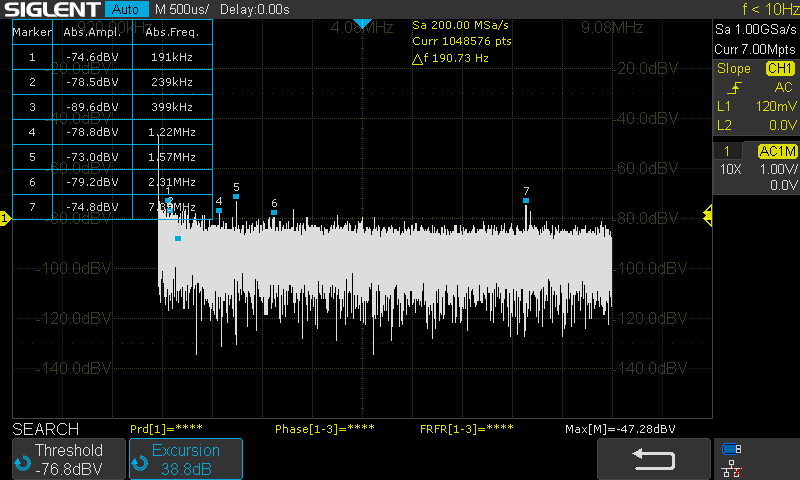The height and width of the screenshot is (480, 800).
Task: Click the Curr 1048576 pts readout
Action: pyautogui.click(x=462, y=41)
